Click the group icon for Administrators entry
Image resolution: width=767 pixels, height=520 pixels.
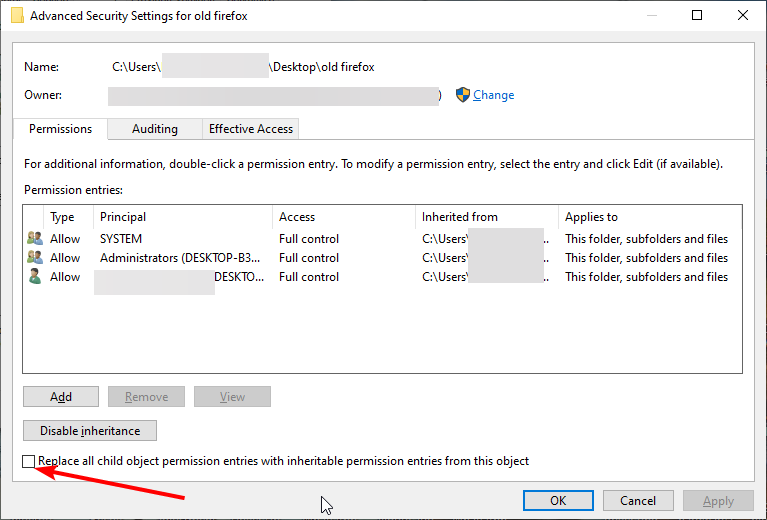point(35,257)
